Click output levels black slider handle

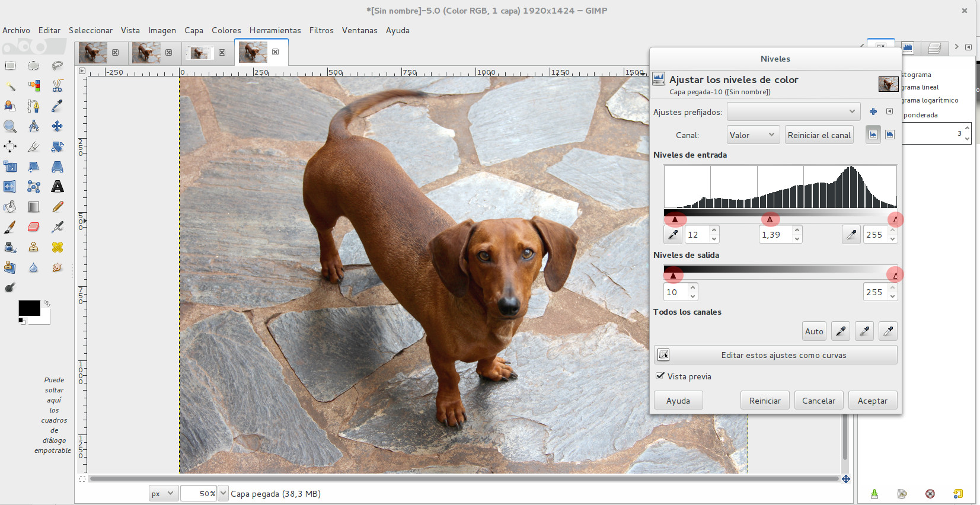pyautogui.click(x=673, y=275)
